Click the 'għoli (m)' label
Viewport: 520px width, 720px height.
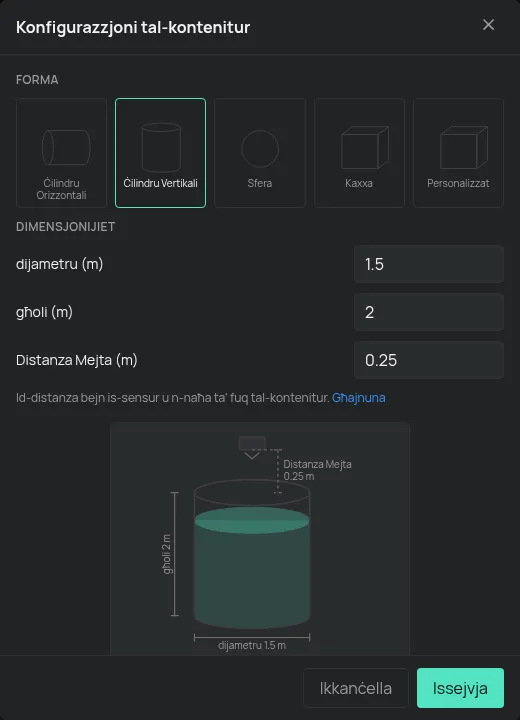45,312
